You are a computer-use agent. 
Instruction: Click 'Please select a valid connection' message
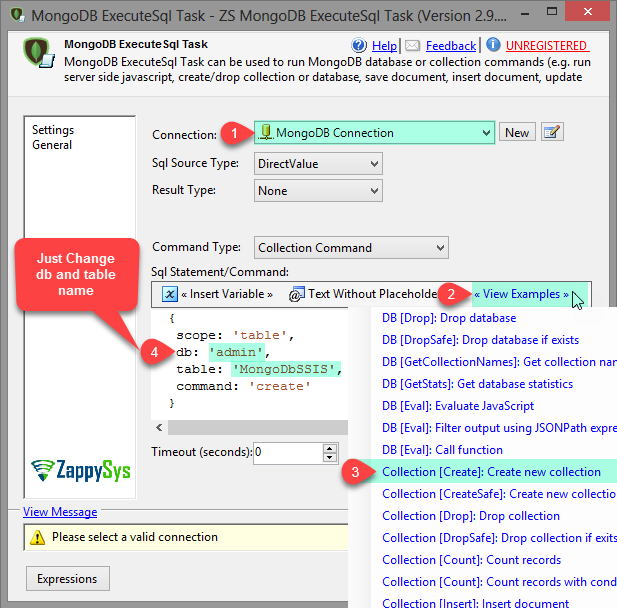pyautogui.click(x=135, y=537)
